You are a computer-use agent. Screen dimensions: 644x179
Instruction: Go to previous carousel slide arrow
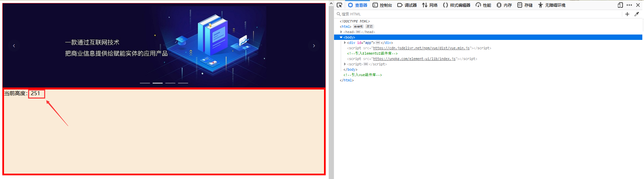coord(14,46)
